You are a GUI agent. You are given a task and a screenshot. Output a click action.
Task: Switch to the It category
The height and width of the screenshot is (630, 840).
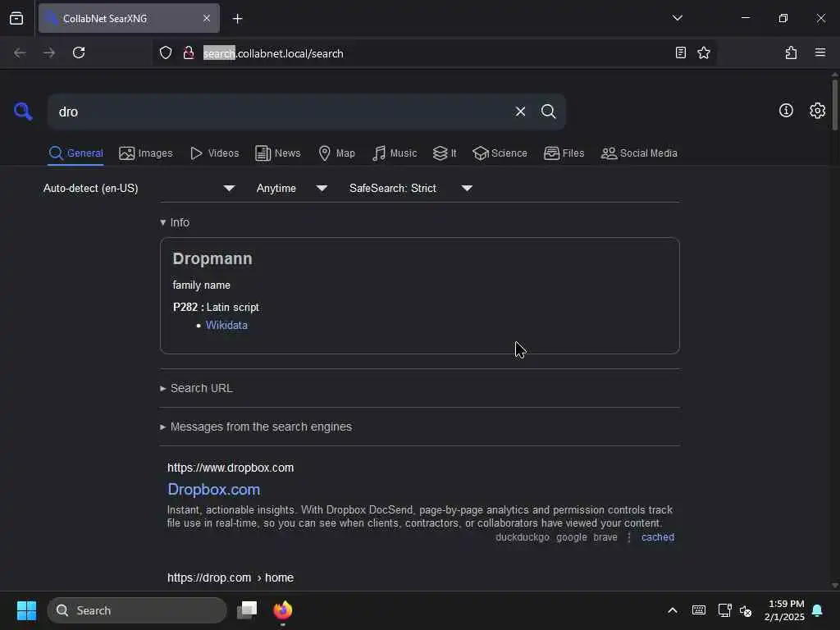click(x=445, y=153)
